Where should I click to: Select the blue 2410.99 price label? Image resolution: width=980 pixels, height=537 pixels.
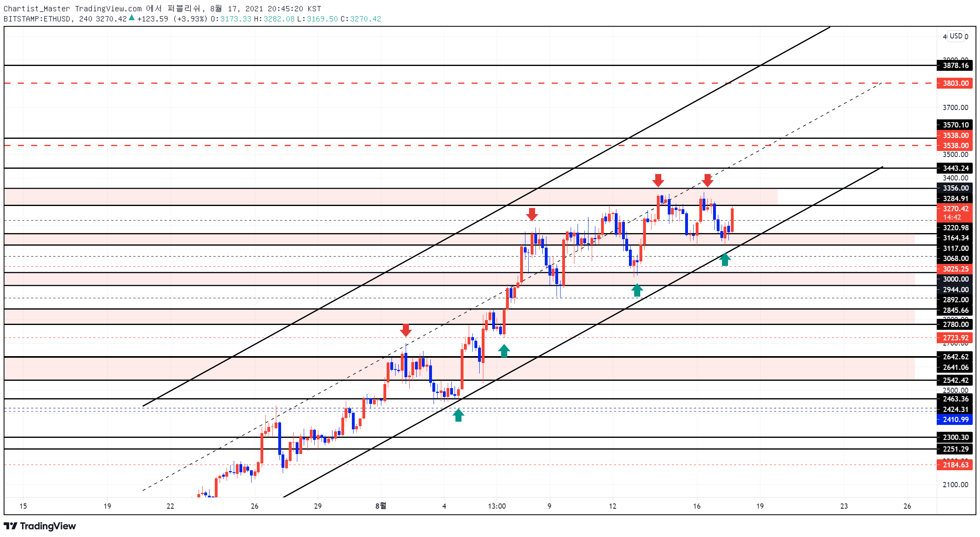coord(955,420)
